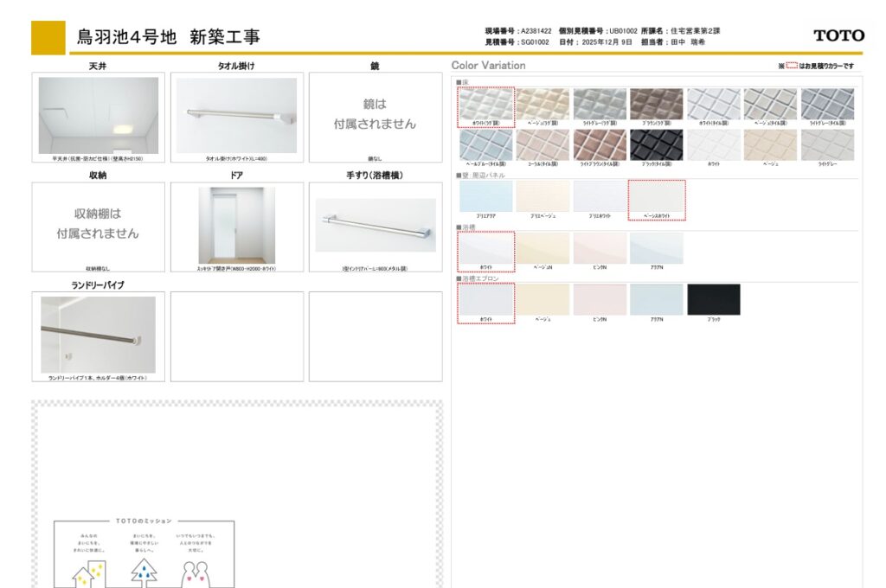
Task: Open the towel bar (タオル掛け) photo
Action: click(x=237, y=116)
